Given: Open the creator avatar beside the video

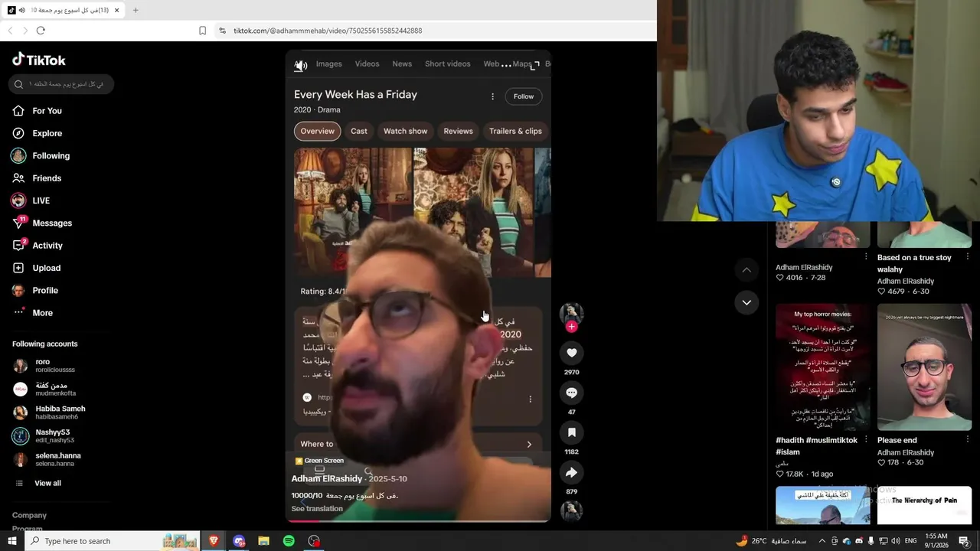Looking at the screenshot, I should point(571,313).
